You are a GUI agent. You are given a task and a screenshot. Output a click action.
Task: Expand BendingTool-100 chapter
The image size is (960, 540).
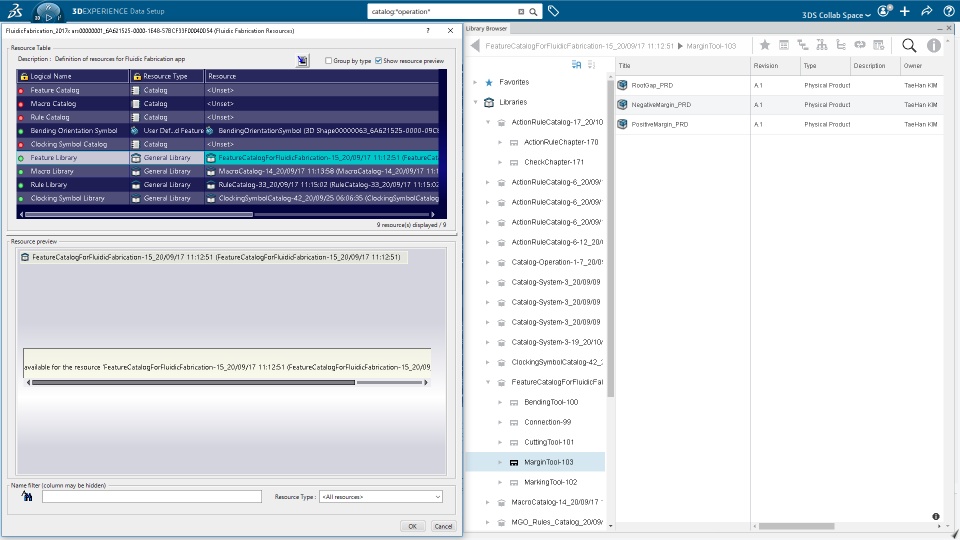[x=500, y=402]
